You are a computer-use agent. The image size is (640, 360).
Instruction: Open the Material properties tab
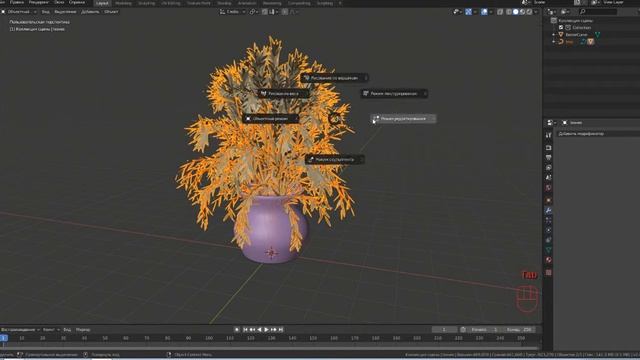pos(549,260)
